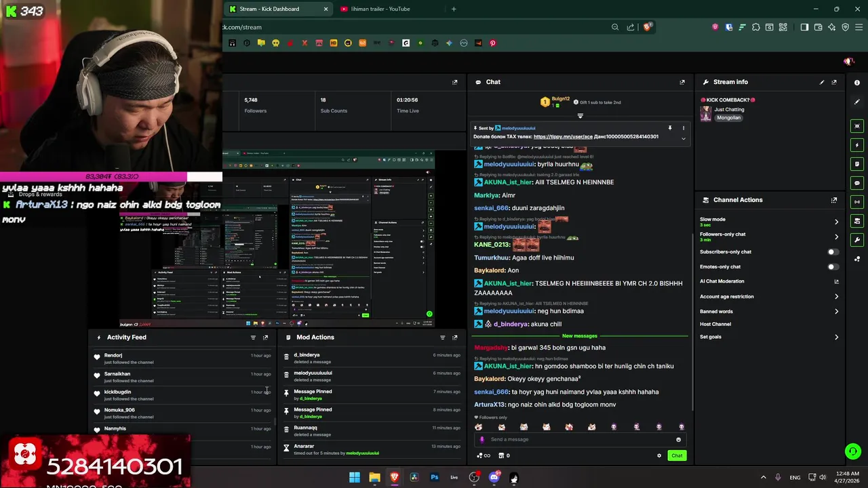
Task: Open AI Chat Moderation
Action: [x=722, y=281]
